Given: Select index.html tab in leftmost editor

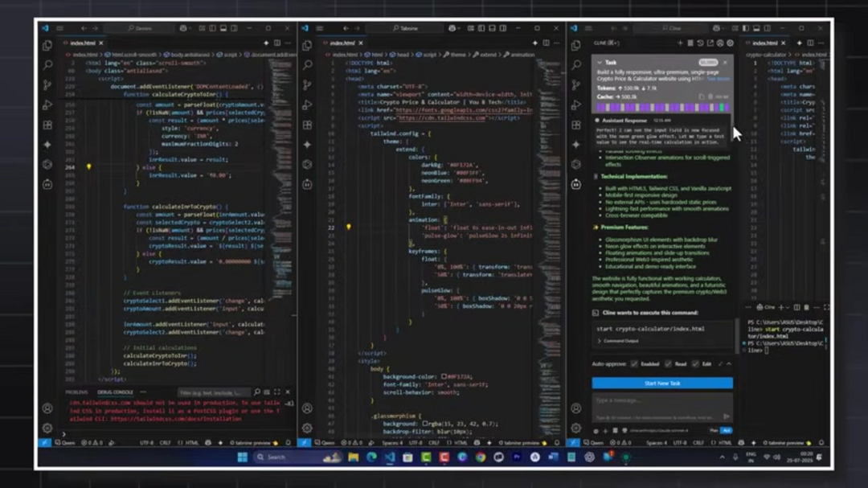Looking at the screenshot, I should coord(83,43).
